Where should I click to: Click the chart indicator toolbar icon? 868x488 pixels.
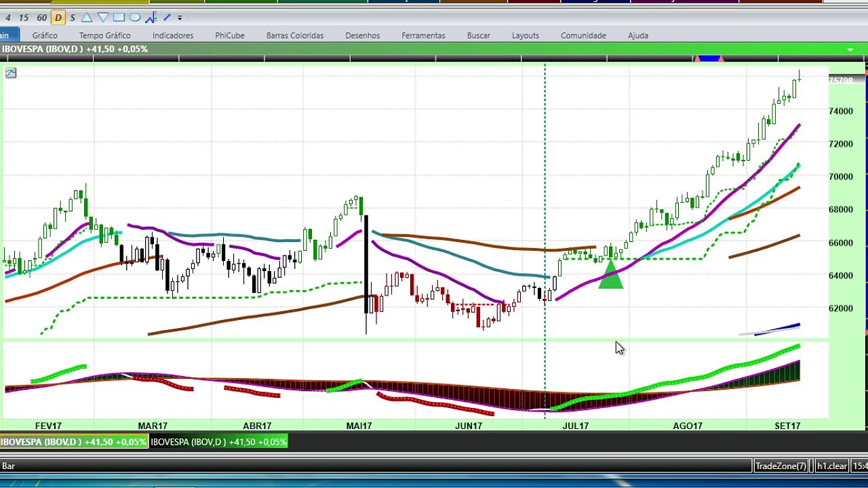[x=151, y=18]
